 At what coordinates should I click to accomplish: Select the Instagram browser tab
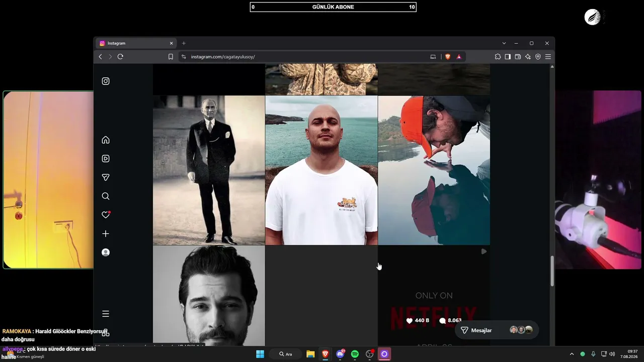(136, 43)
